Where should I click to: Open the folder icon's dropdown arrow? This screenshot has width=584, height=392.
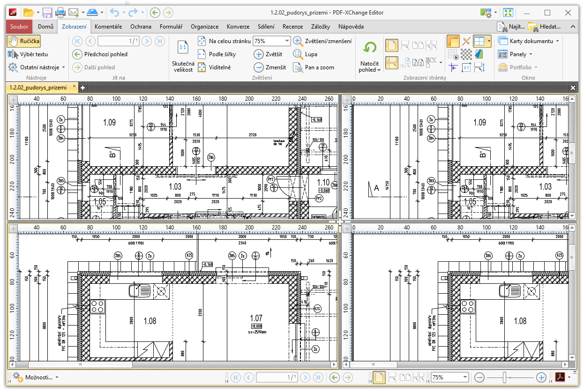tap(37, 13)
